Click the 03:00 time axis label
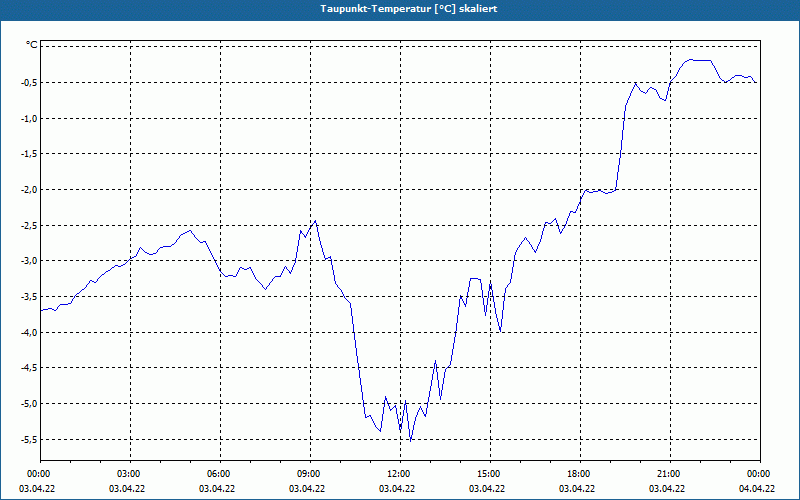 click(131, 474)
